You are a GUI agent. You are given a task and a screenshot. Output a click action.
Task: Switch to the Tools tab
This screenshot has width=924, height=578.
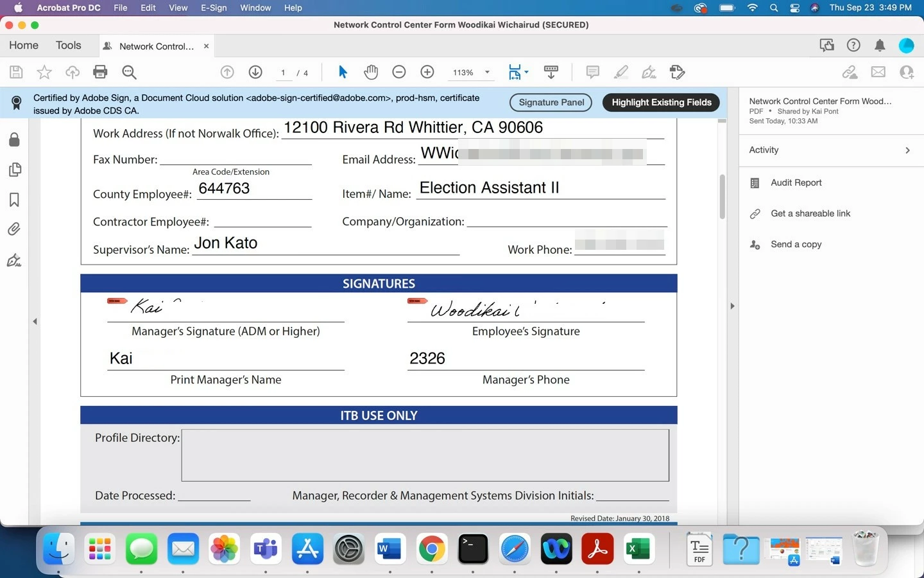[x=69, y=45]
